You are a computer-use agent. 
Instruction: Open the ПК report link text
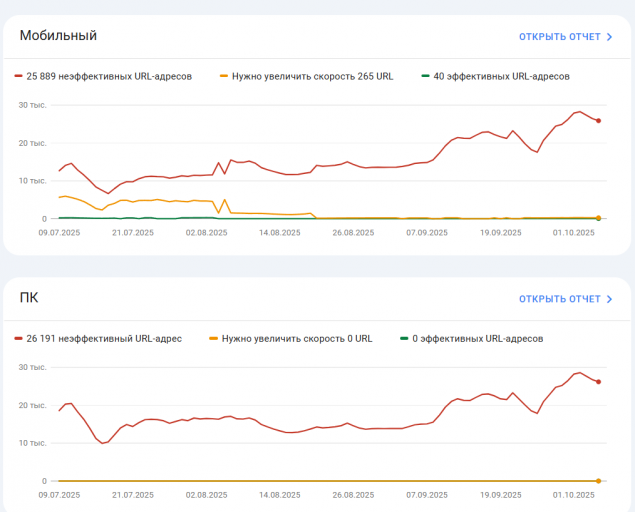(559, 299)
